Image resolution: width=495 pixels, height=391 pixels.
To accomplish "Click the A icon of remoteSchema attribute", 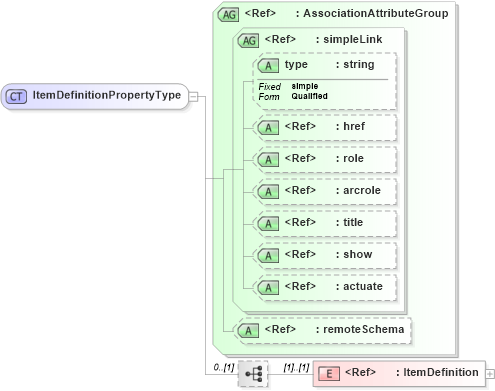I will point(248,331).
